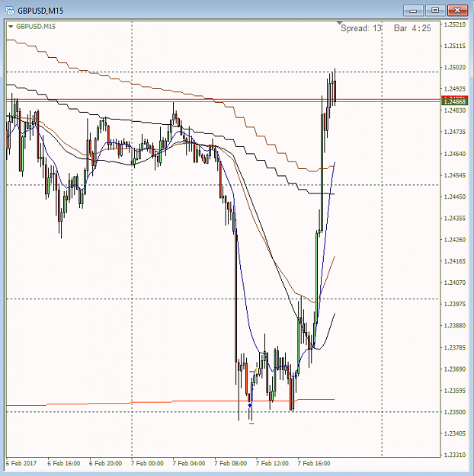Maximize the GBPUSD,M15 chart window
474x476 pixels.
pos(435,11)
